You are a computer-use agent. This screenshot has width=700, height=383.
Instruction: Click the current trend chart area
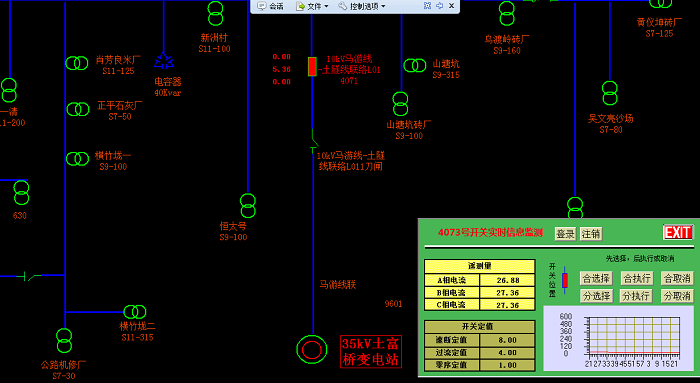pos(618,338)
